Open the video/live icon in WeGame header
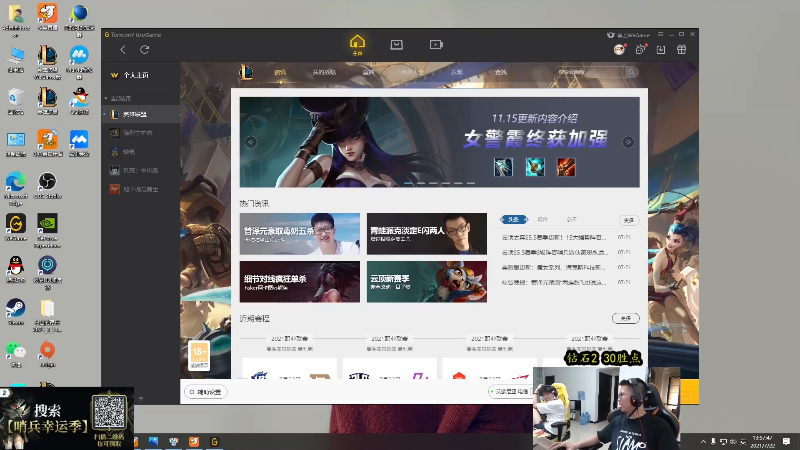 [x=436, y=45]
